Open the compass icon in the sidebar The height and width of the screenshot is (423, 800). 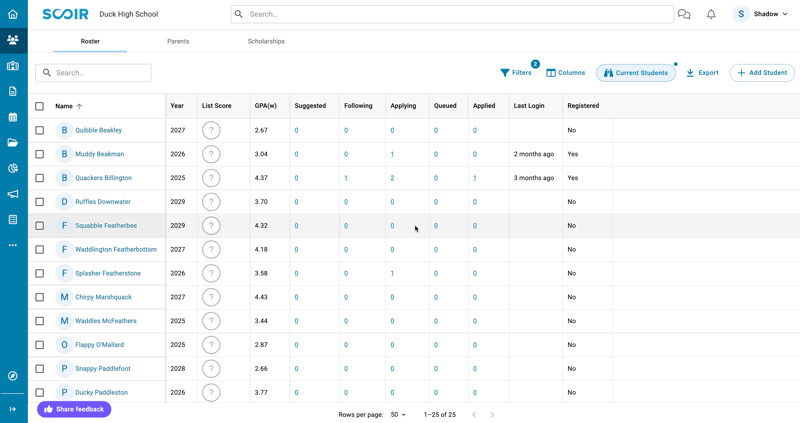[x=13, y=376]
